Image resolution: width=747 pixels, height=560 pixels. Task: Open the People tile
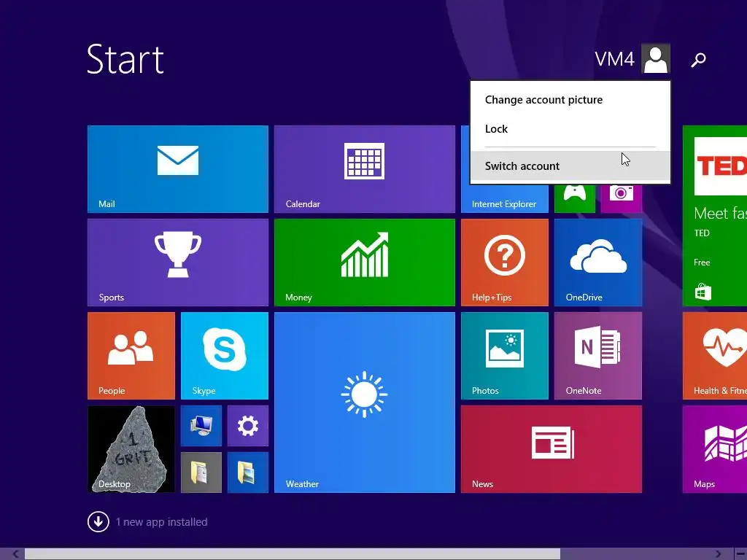131,356
